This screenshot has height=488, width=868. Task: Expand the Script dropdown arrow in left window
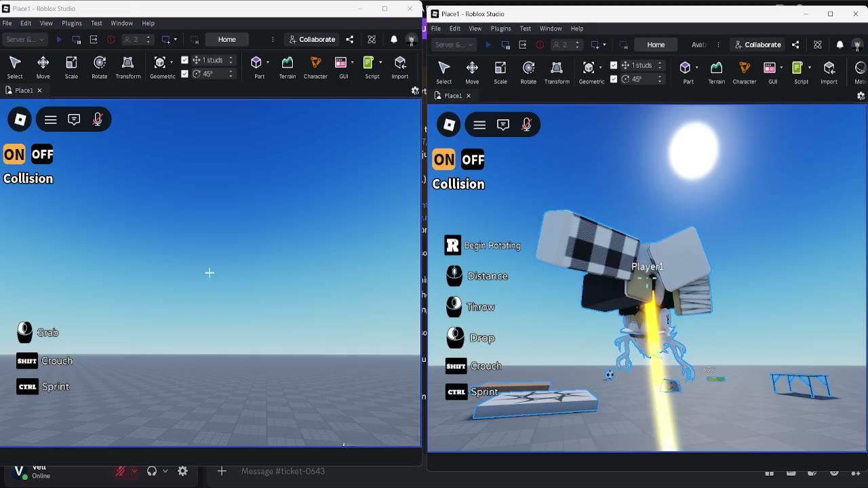pyautogui.click(x=380, y=62)
